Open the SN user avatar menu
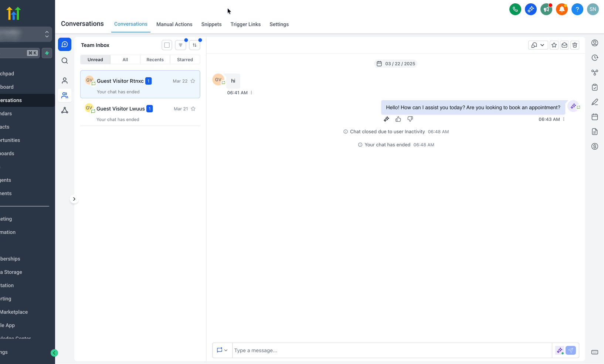 pyautogui.click(x=593, y=9)
